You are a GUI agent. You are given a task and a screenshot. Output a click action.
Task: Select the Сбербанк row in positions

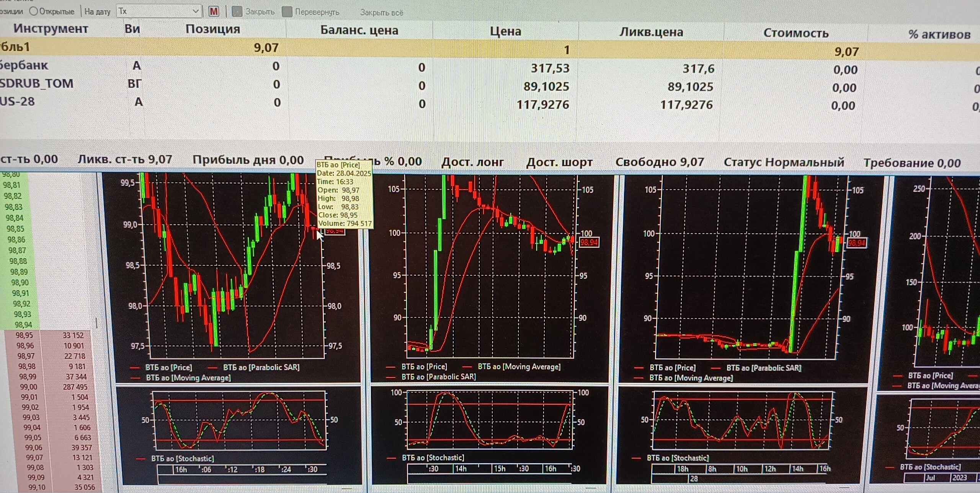(24, 65)
